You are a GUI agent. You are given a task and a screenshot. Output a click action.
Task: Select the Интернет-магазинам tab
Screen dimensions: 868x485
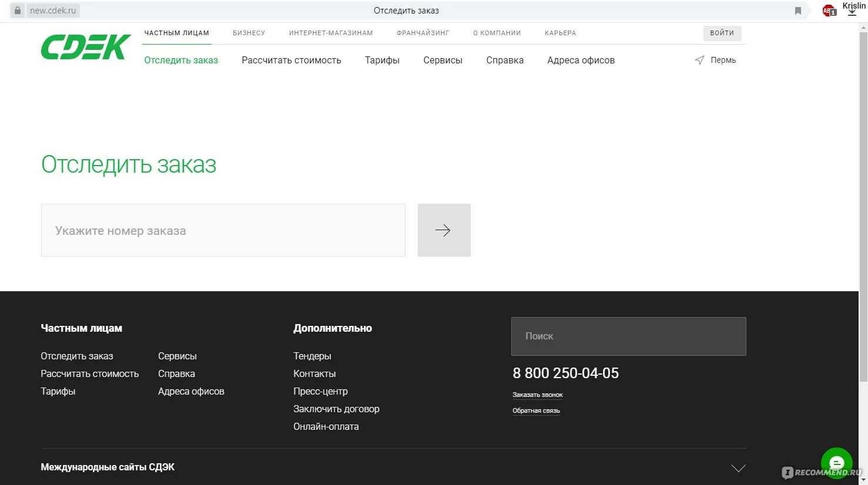pyautogui.click(x=331, y=33)
